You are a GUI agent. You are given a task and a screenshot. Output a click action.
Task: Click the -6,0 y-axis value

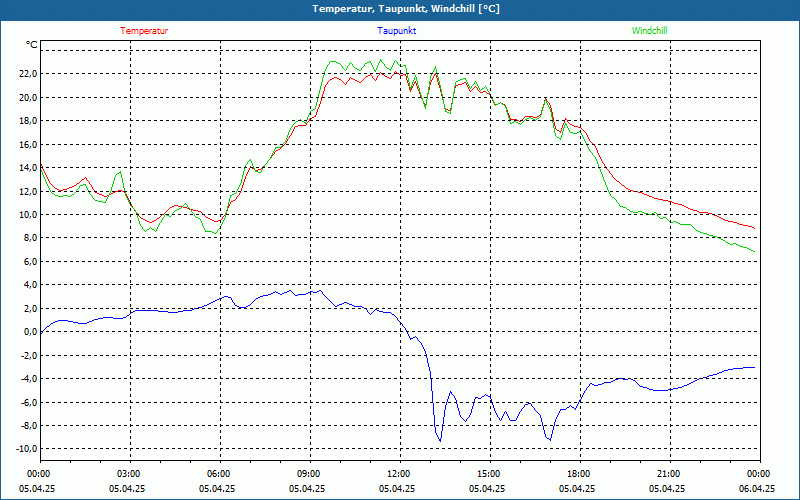pyautogui.click(x=29, y=402)
